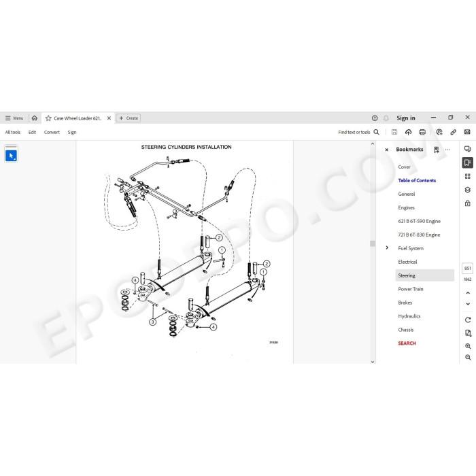The image size is (476, 476).
Task: Close the Bookmarks panel
Action: point(387,150)
